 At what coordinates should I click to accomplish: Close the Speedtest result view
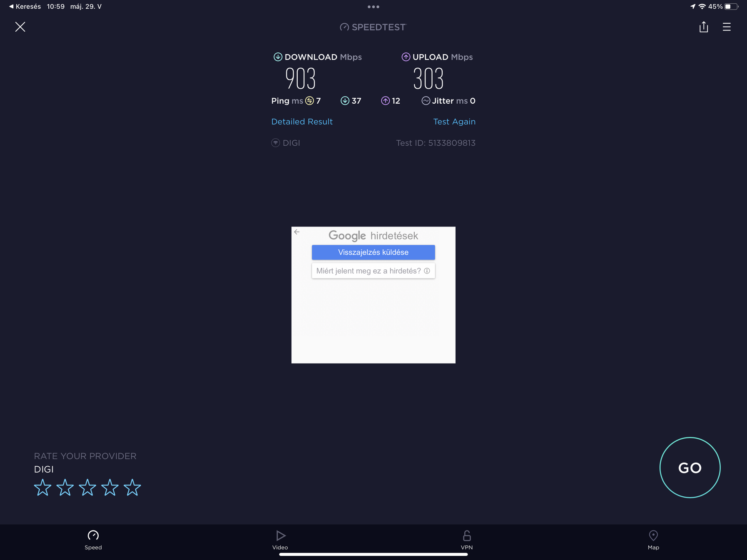tap(20, 27)
